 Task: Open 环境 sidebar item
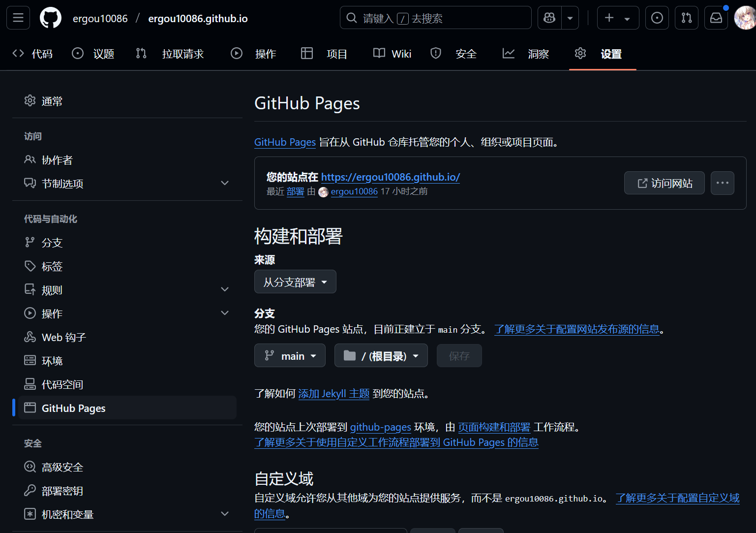pyautogui.click(x=127, y=361)
